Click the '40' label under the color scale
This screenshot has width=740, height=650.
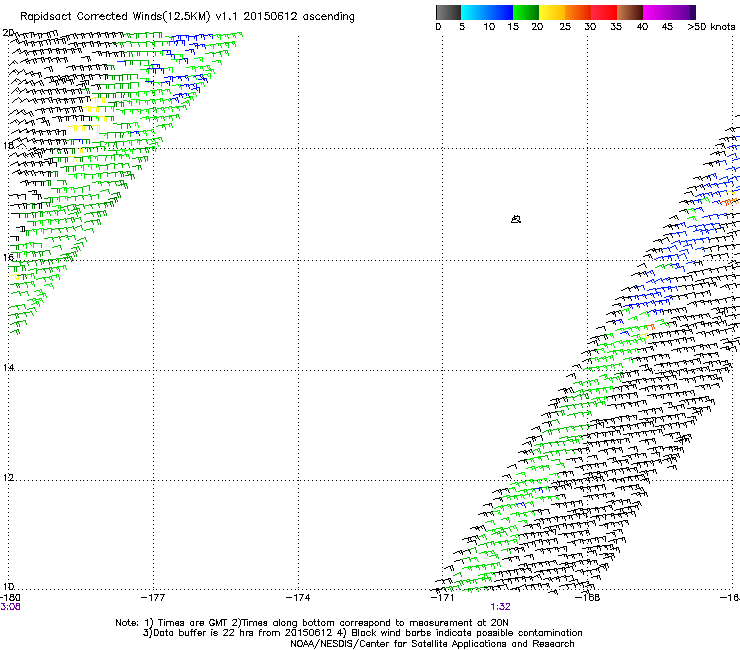(x=642, y=27)
